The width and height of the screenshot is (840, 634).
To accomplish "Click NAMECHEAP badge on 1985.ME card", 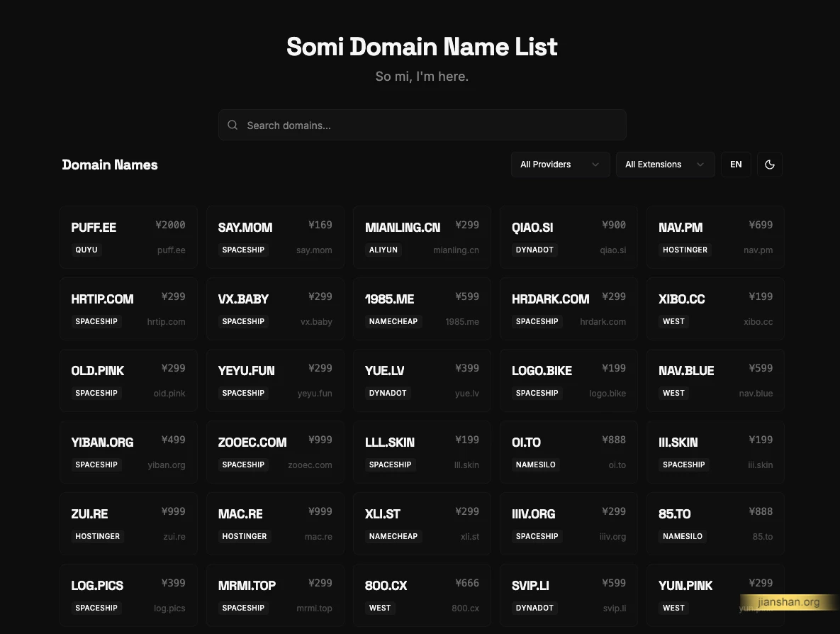I will point(393,321).
